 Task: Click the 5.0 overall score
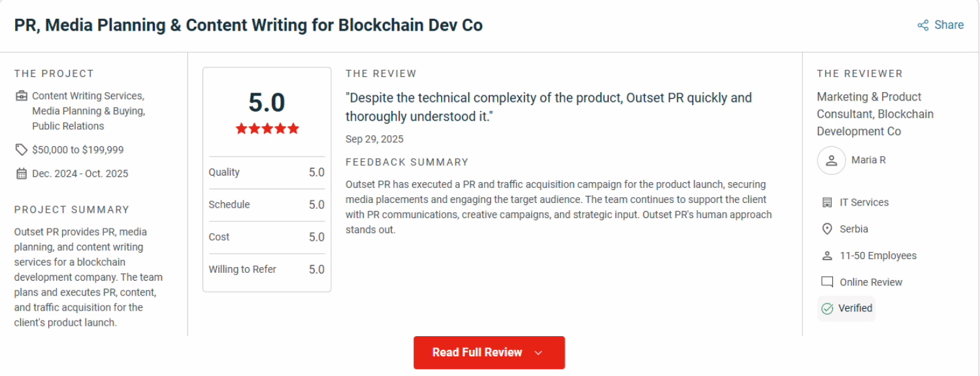(267, 103)
